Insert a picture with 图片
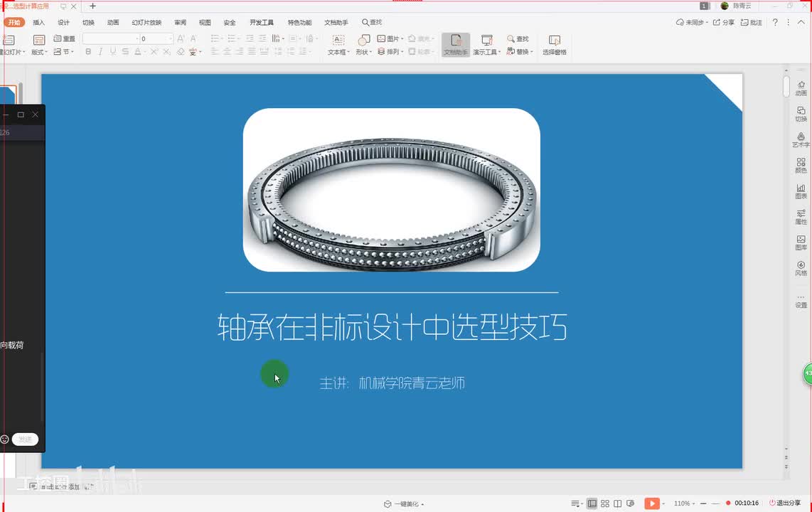This screenshot has height=512, width=812. 390,39
